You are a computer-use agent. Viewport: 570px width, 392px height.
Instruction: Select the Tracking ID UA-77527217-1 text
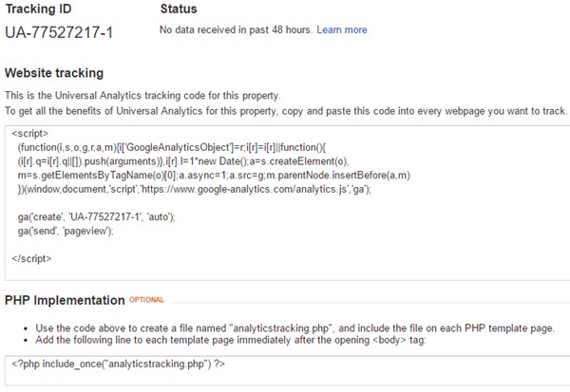[x=59, y=32]
